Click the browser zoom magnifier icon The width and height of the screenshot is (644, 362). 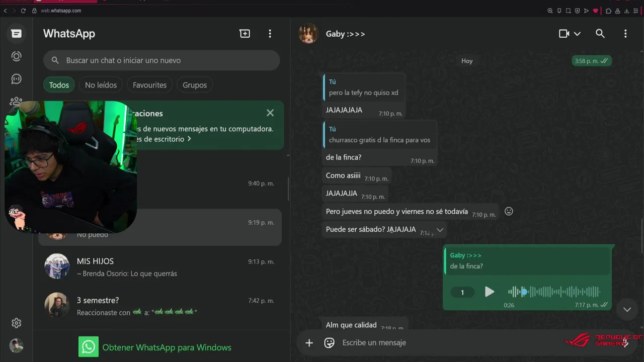pos(550,11)
